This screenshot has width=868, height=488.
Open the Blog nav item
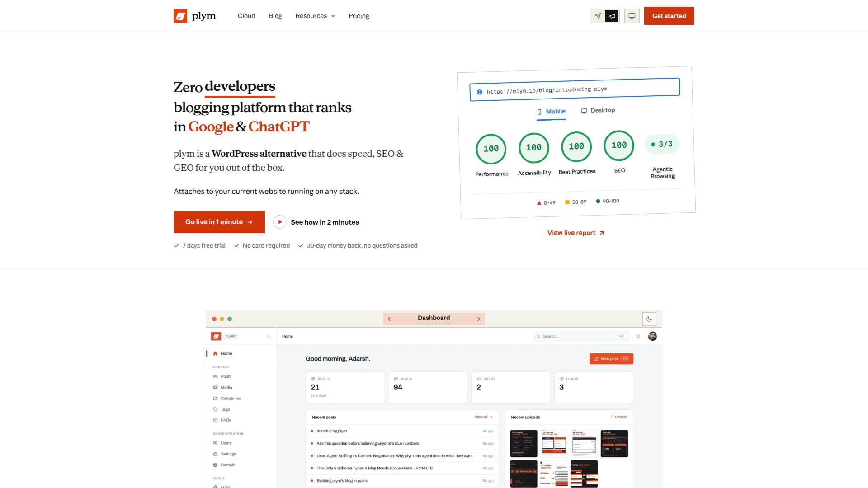pyautogui.click(x=275, y=16)
